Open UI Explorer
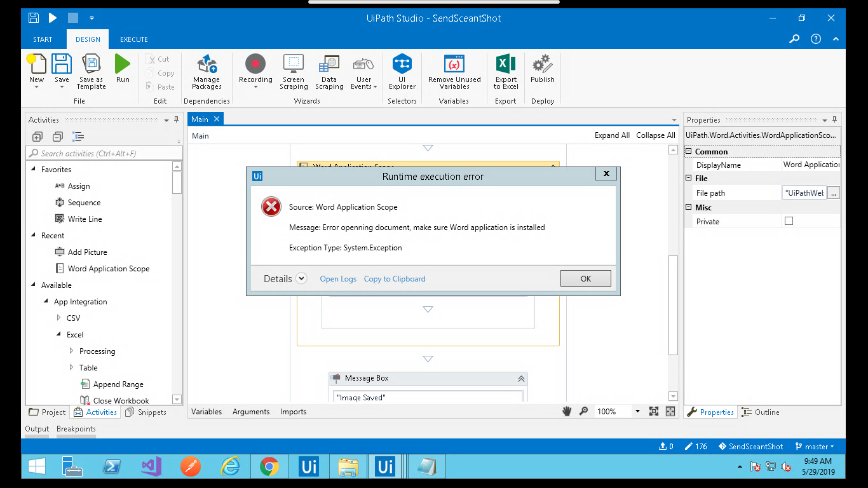868x488 pixels. (x=402, y=72)
